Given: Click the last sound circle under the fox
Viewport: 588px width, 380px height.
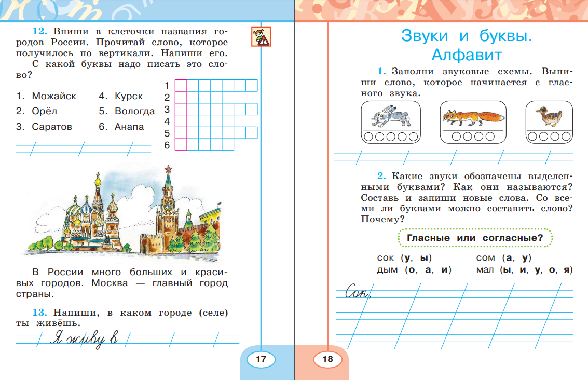Looking at the screenshot, I should point(490,137).
